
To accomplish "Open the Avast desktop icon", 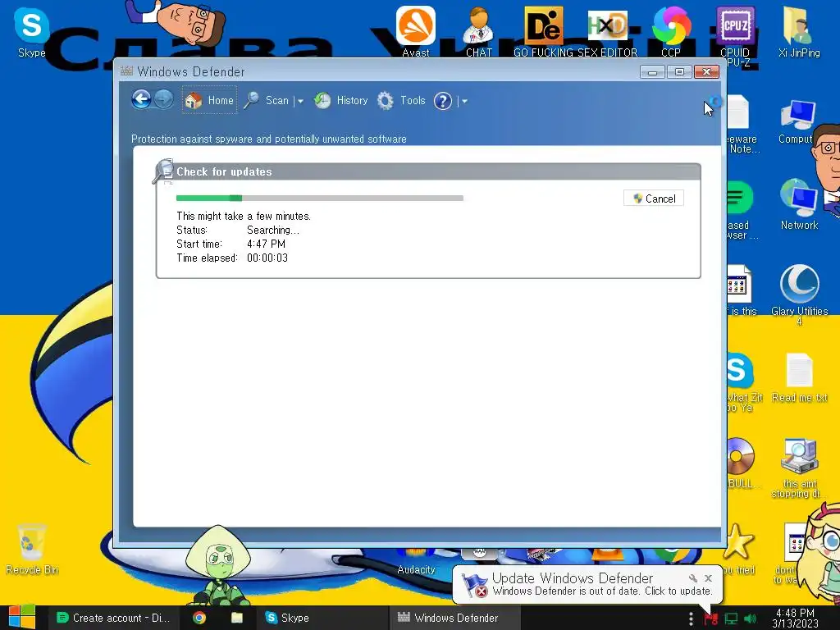I will 416,31.
